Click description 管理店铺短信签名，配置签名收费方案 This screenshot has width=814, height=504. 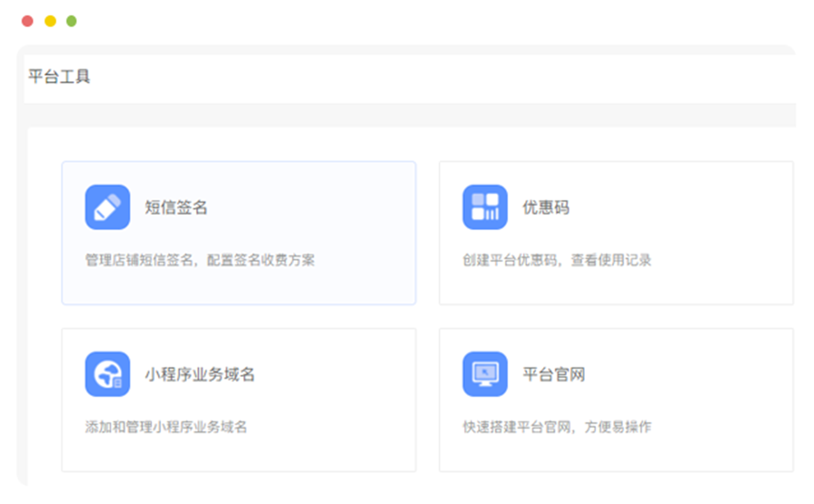[200, 260]
